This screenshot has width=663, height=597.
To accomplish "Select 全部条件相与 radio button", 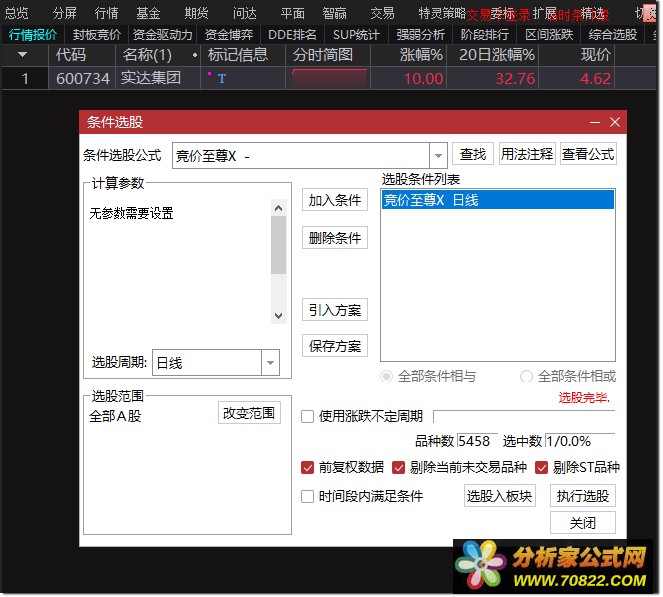I will click(386, 376).
